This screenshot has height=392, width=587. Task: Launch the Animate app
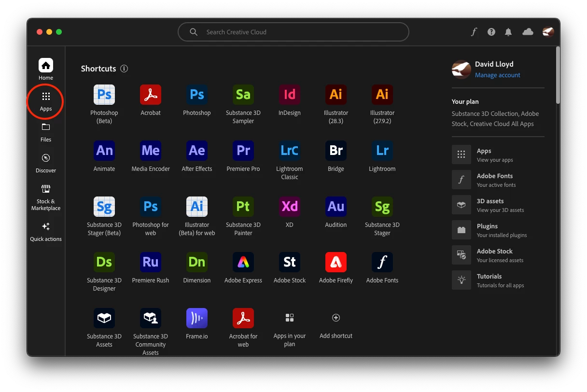coord(104,151)
